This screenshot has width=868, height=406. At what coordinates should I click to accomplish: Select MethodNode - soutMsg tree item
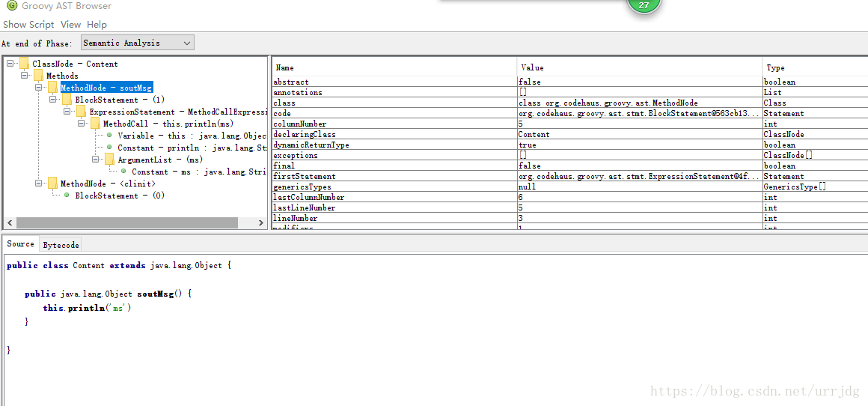(x=106, y=88)
